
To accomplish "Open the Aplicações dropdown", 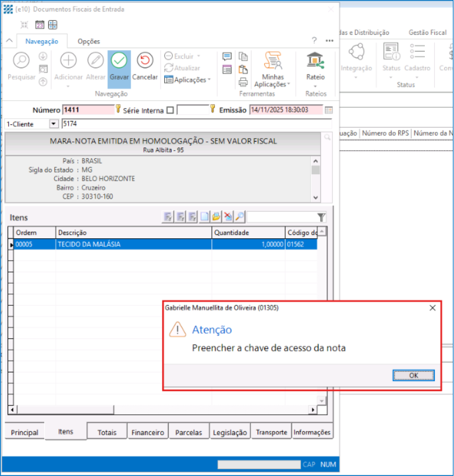I will tap(187, 80).
